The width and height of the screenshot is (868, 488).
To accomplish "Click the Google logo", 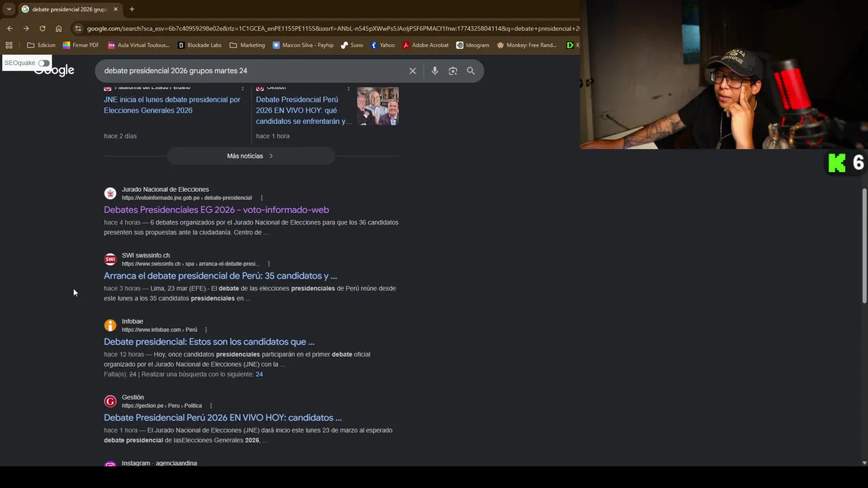I will (54, 70).
